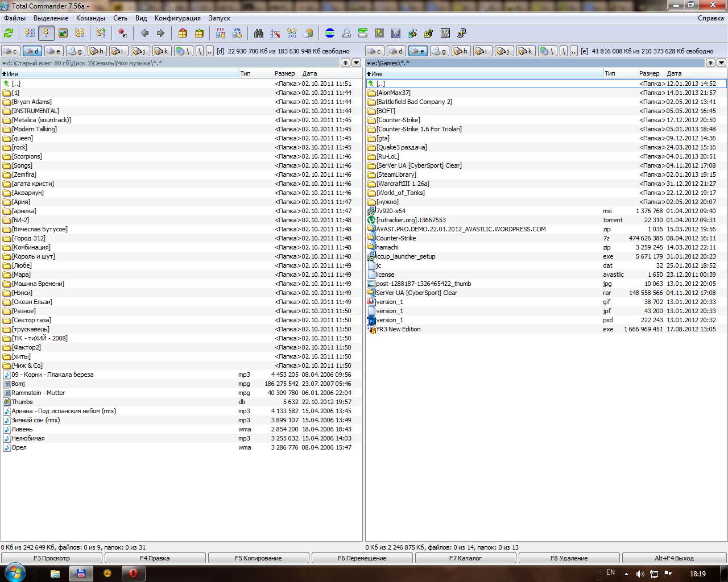Click the YR3 New Edition exe icon
Viewport: 728px width, 582px height.
tap(371, 329)
